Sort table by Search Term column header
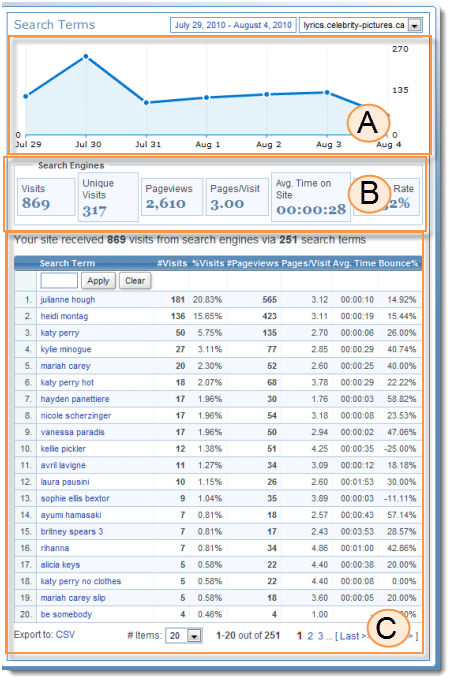Image resolution: width=454 pixels, height=684 pixels. tap(67, 263)
